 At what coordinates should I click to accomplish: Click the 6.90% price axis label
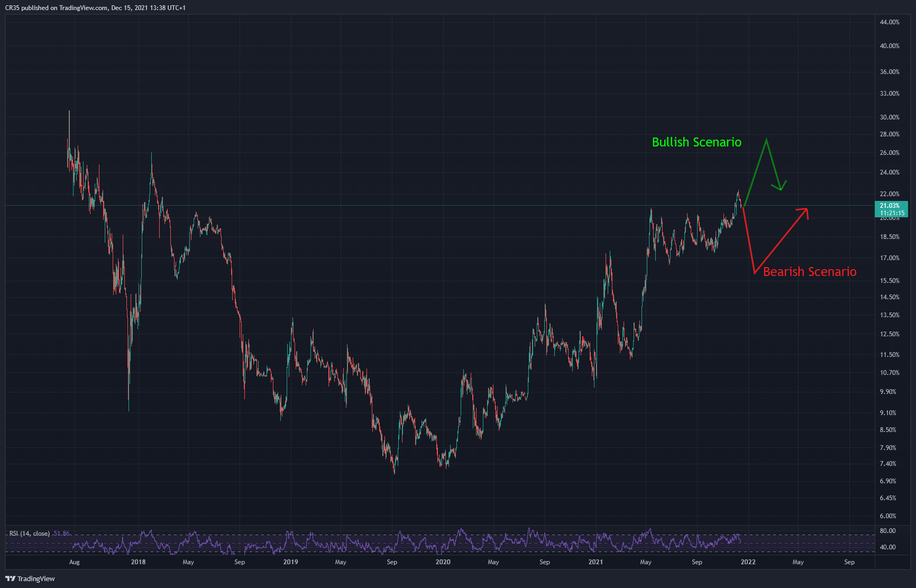[x=888, y=481]
